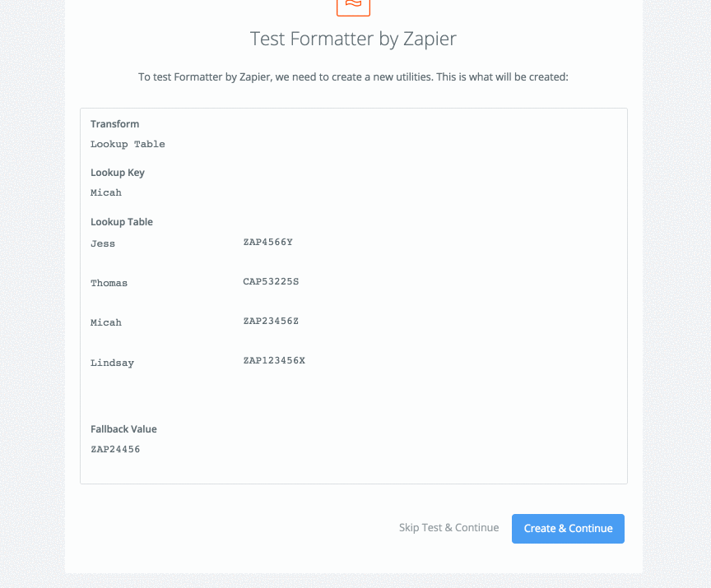Click the Lookup Key label

[118, 173]
